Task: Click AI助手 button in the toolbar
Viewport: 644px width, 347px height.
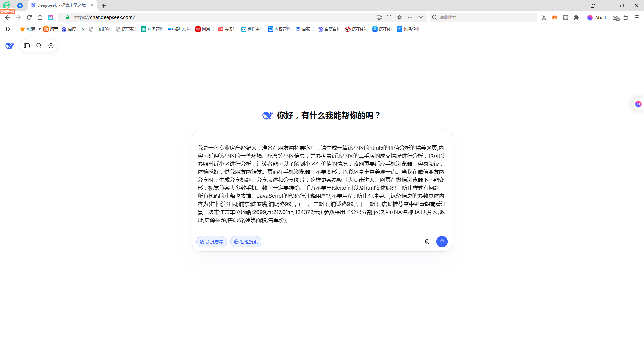Action: (x=597, y=17)
